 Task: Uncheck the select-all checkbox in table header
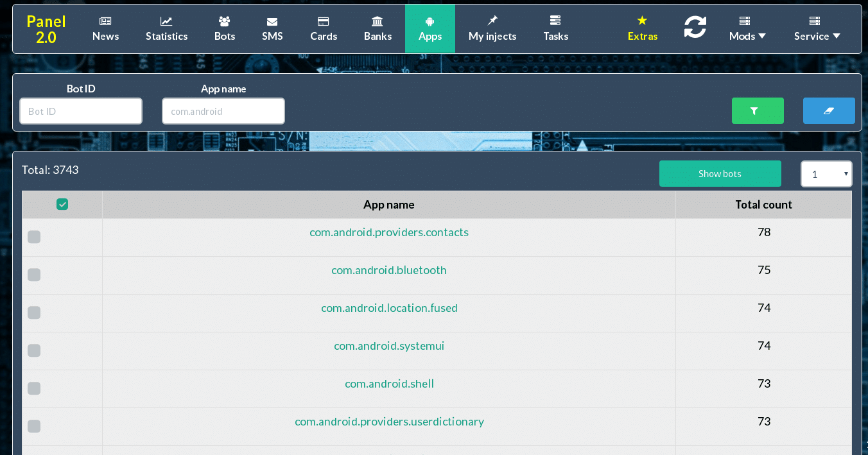tap(62, 204)
